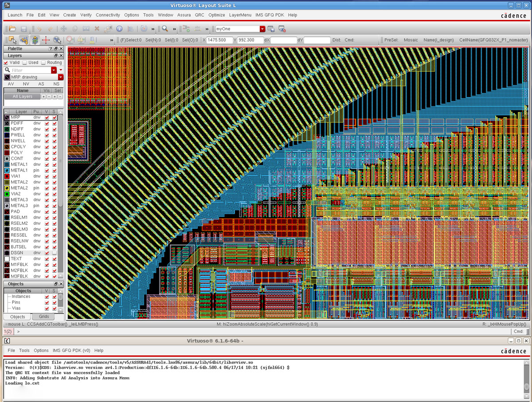Open the Connectivity menu
Viewport: 532px width, 402px height.
108,15
